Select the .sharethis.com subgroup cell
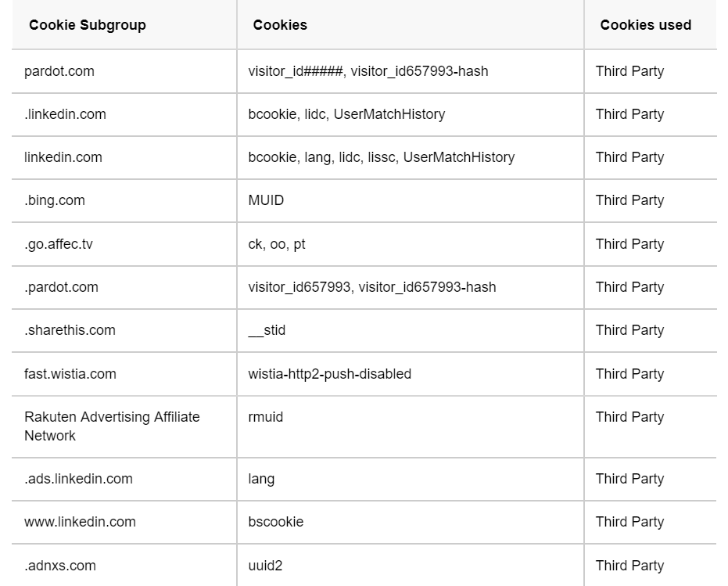The width and height of the screenshot is (728, 586). (70, 330)
